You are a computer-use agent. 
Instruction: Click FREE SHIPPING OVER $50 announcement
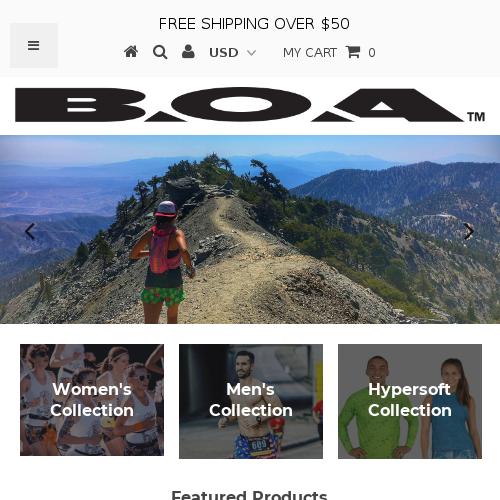tap(254, 24)
